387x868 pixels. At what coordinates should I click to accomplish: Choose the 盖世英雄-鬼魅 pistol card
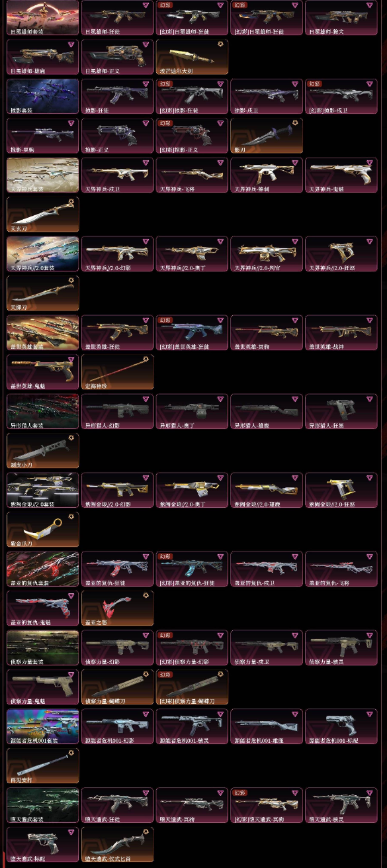[x=42, y=373]
